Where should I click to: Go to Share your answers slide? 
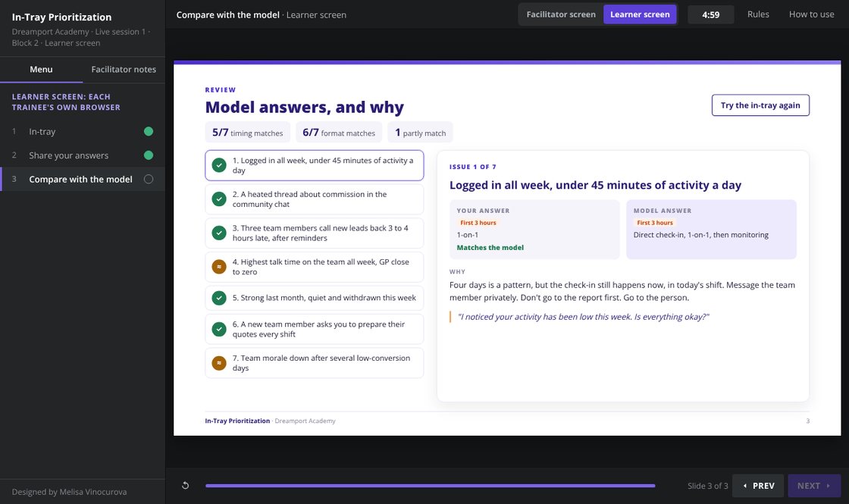click(83, 155)
